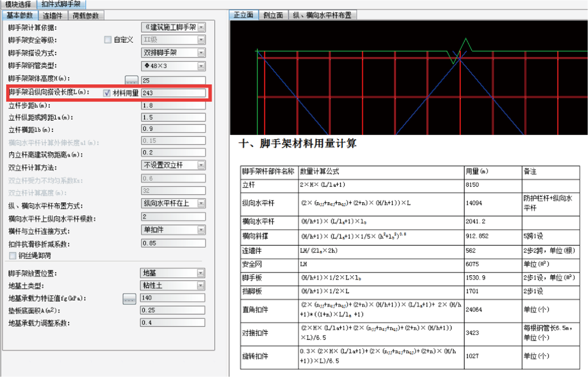Select the 纵向水平杆 row name cell
This screenshot has height=377, width=588.
[269, 203]
